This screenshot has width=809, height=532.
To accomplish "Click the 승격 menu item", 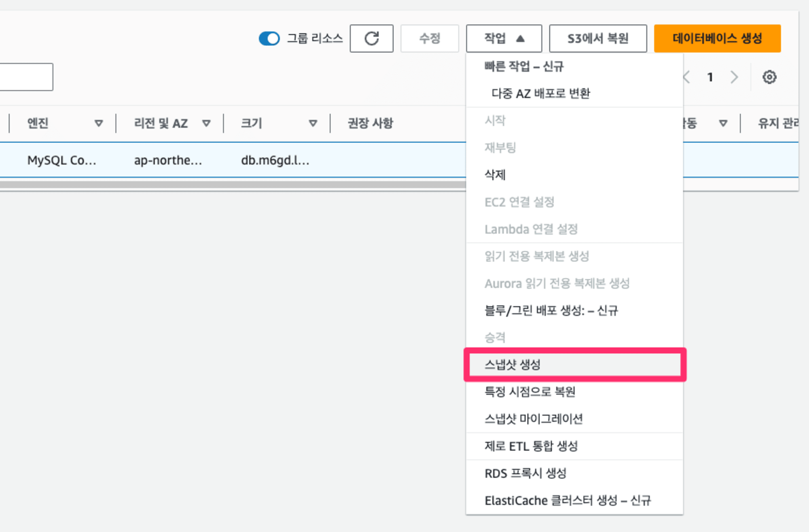I will (x=574, y=337).
